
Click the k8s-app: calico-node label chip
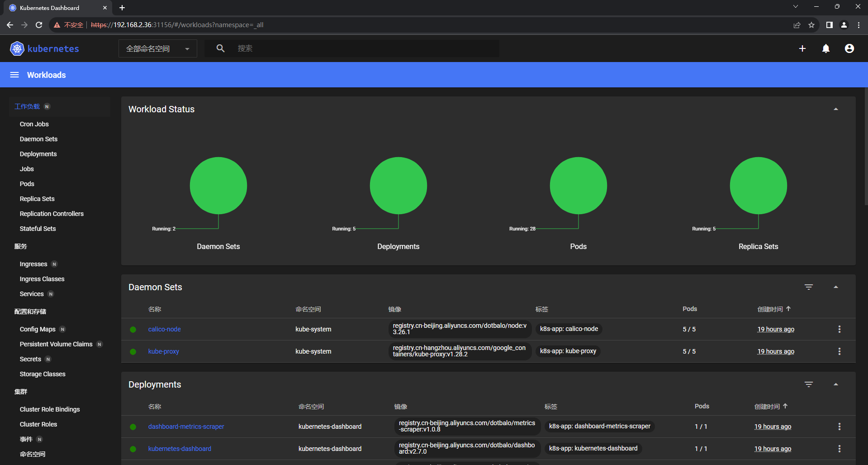(569, 329)
